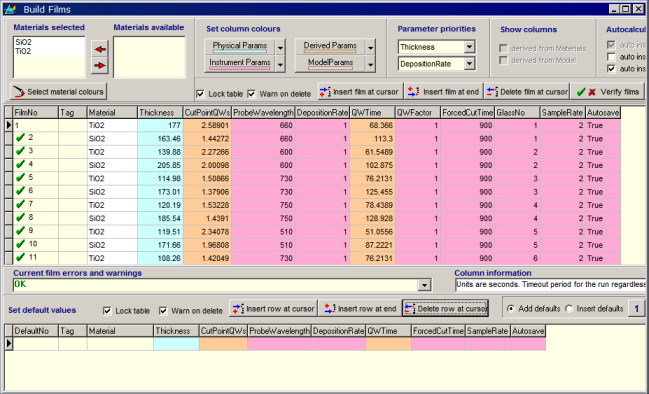This screenshot has height=394, width=649.
Task: Open Instrument Params colour dropdown arrow
Action: 280,64
